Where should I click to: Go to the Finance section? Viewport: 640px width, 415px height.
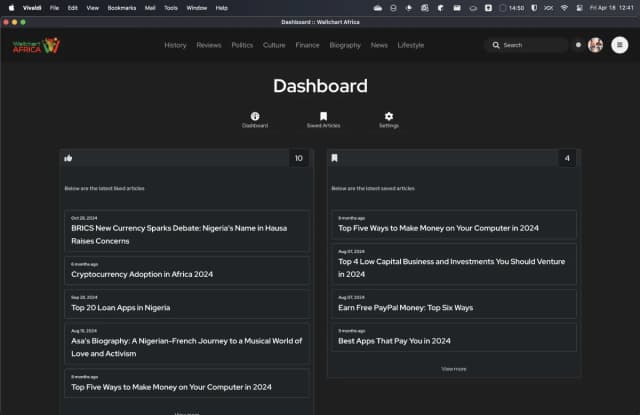(x=307, y=45)
